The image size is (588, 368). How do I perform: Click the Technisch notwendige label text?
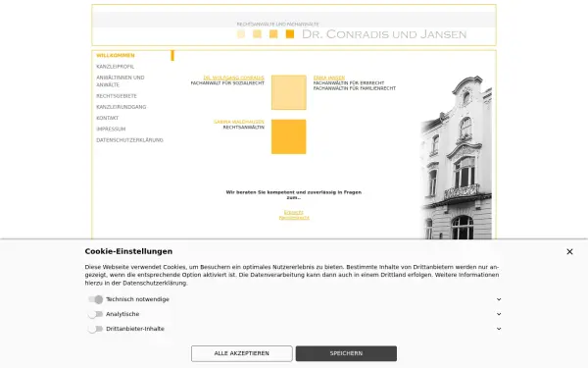tap(137, 299)
